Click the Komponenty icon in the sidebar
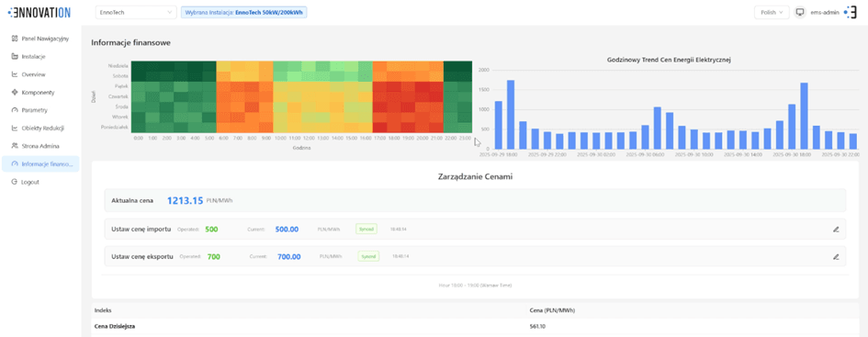The image size is (868, 337). tap(15, 93)
